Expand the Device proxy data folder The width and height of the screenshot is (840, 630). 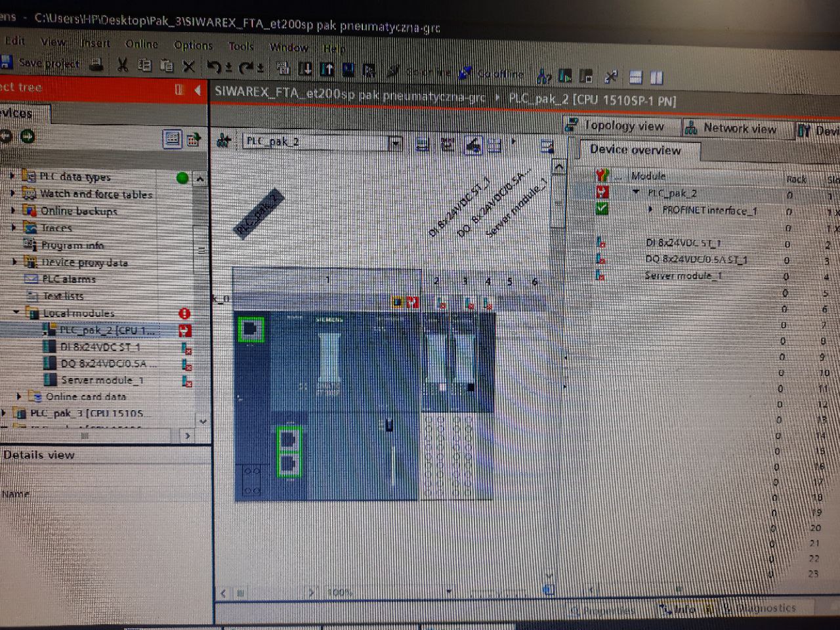click(x=14, y=261)
